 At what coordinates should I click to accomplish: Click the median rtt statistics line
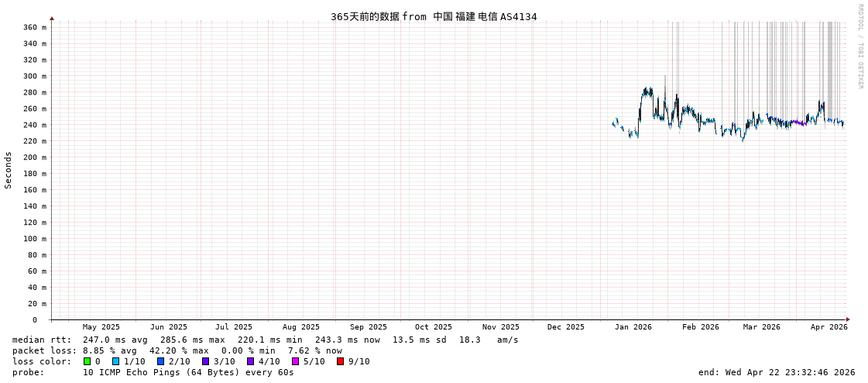tap(266, 340)
